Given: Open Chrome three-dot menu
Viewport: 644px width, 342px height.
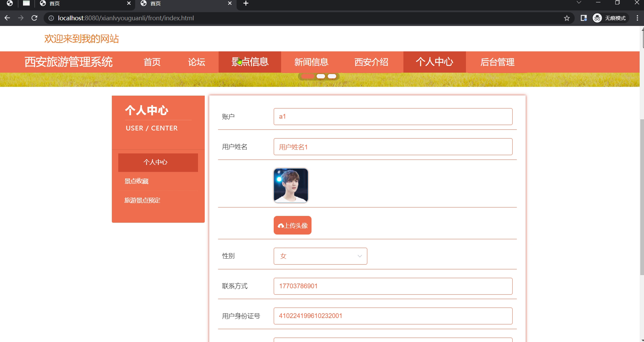Looking at the screenshot, I should (x=637, y=18).
